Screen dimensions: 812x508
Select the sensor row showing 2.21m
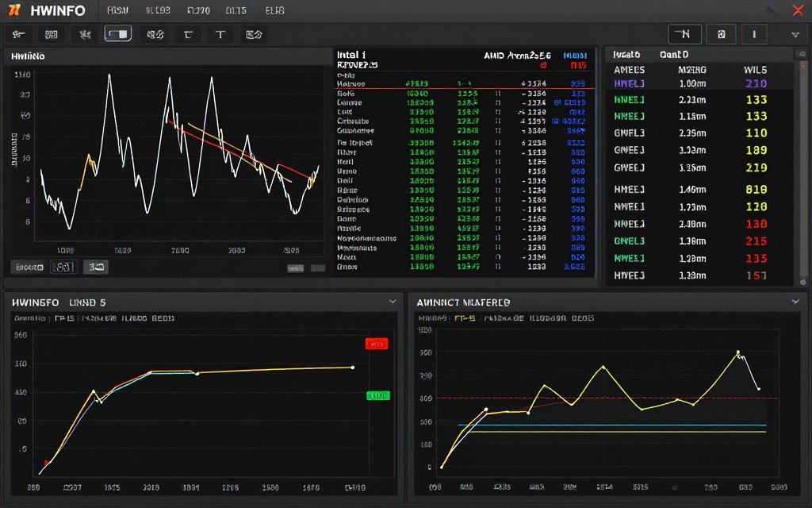pyautogui.click(x=699, y=99)
